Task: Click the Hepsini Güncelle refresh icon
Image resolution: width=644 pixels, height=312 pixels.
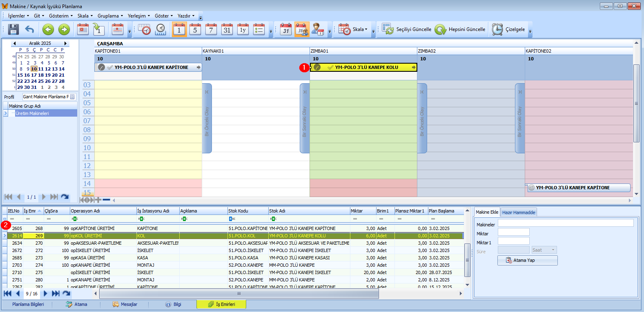Action: pyautogui.click(x=440, y=29)
